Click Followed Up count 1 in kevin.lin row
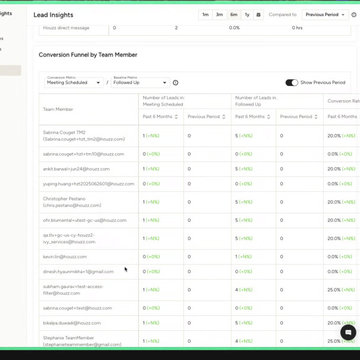360x360 pixels. pos(236,257)
